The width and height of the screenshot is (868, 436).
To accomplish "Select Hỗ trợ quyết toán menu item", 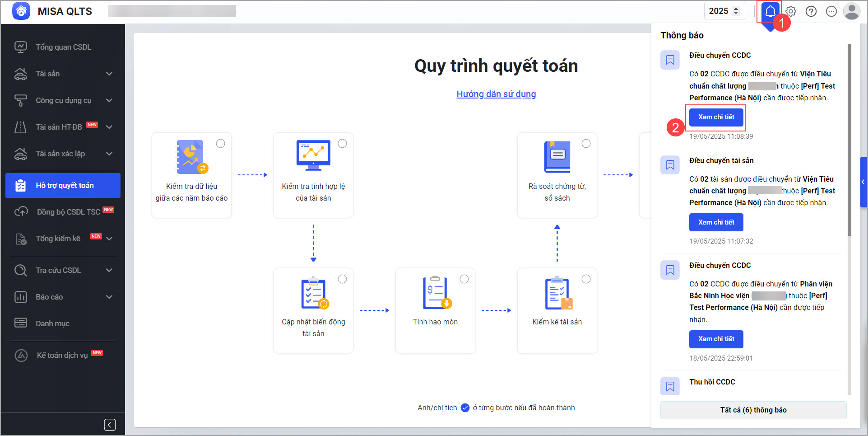I will point(63,185).
